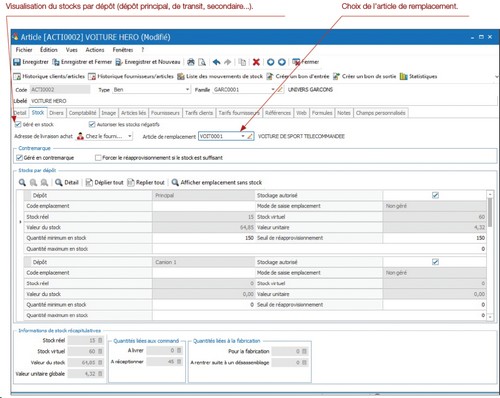Switch to Champs personnalisés tab
The height and width of the screenshot is (398, 500).
(x=381, y=113)
